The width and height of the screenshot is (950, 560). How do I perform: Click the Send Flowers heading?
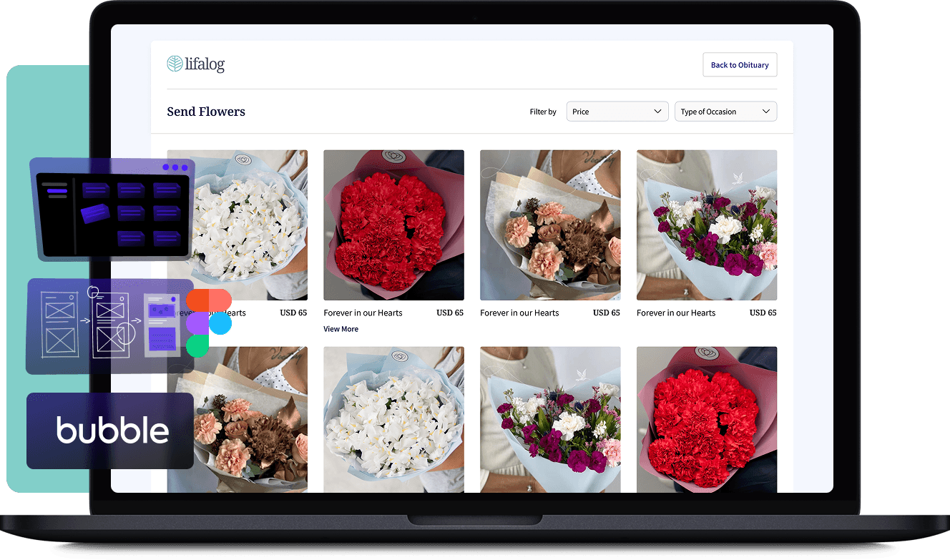pos(206,112)
